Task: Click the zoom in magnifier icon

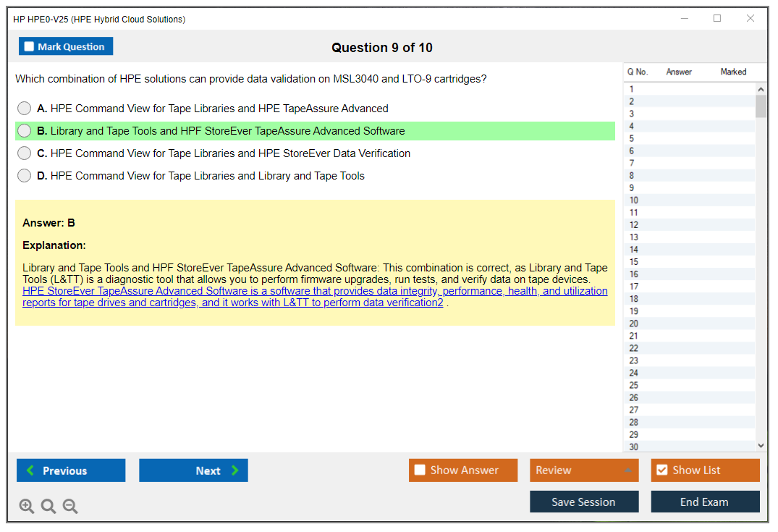Action: (x=27, y=507)
